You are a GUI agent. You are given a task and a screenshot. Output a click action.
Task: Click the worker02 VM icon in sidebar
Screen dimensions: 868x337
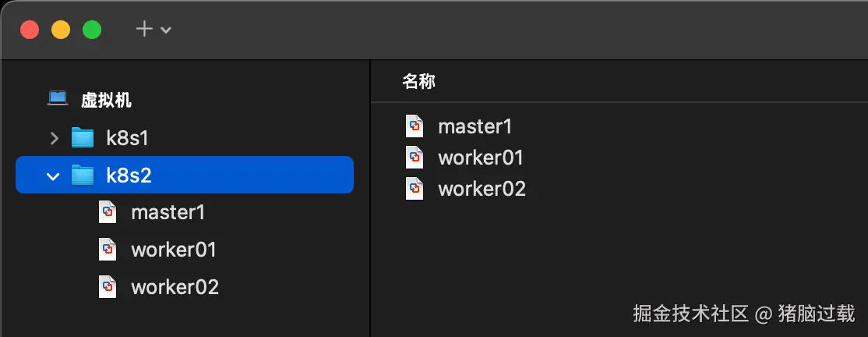click(108, 287)
